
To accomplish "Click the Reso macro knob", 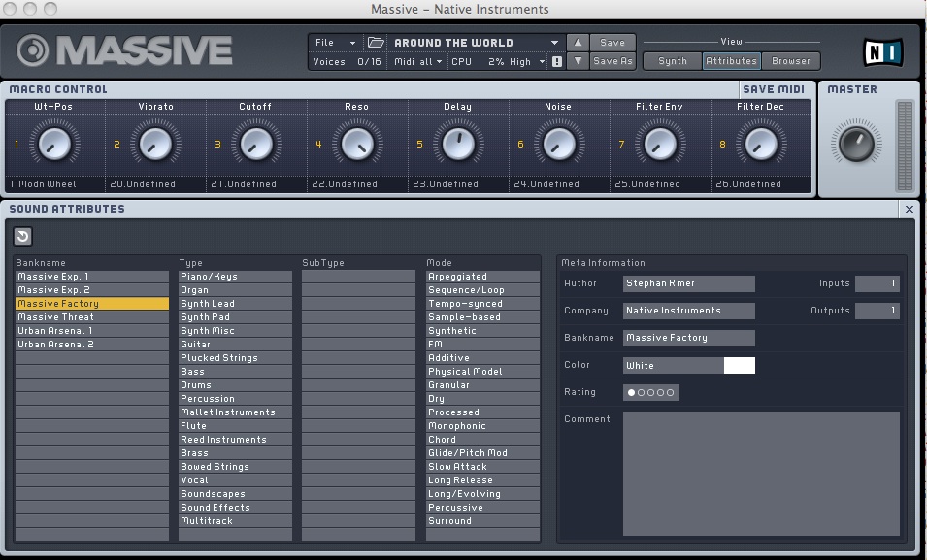I will (357, 144).
